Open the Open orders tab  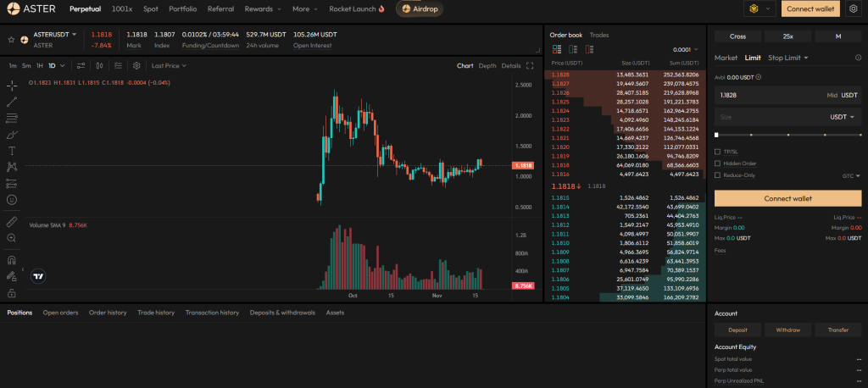tap(60, 313)
